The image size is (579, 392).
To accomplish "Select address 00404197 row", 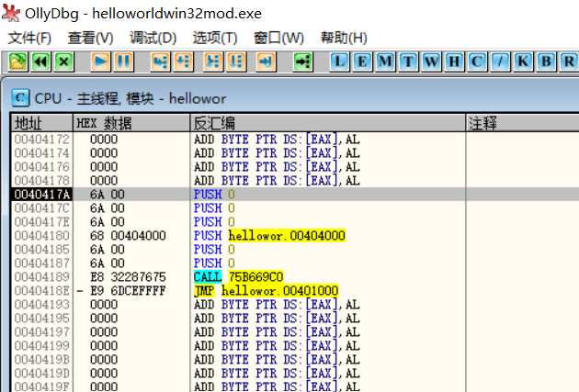I will click(x=295, y=332).
